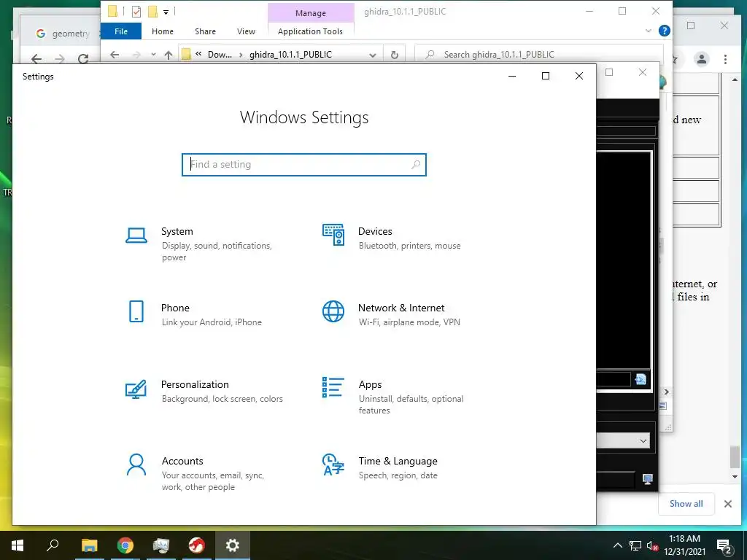Click the Settings gear in the taskbar

click(233, 545)
